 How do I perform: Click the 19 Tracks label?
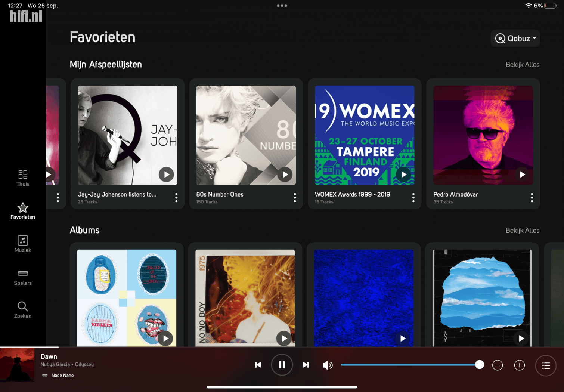tap(324, 202)
